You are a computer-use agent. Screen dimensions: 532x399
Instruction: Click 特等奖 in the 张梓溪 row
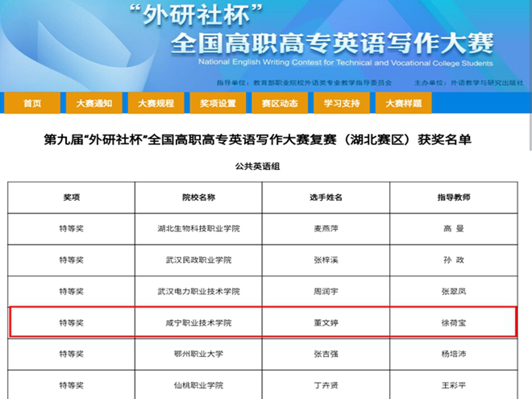(71, 260)
